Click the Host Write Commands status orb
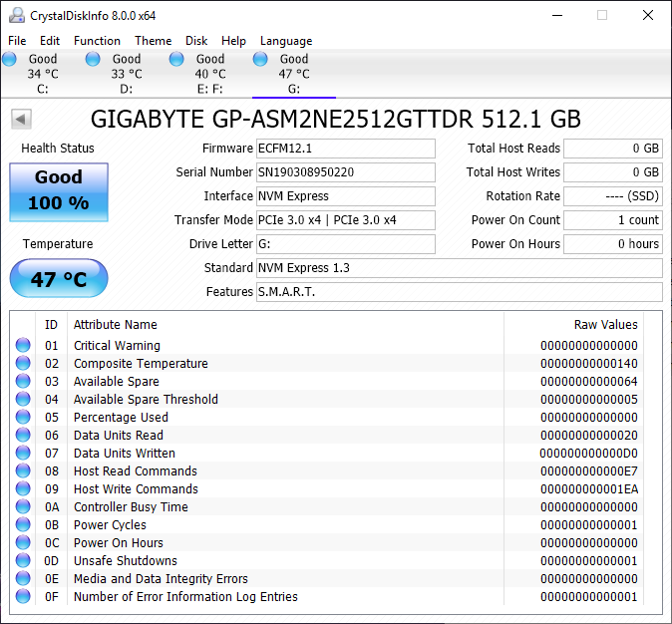This screenshot has width=672, height=624. (23, 488)
